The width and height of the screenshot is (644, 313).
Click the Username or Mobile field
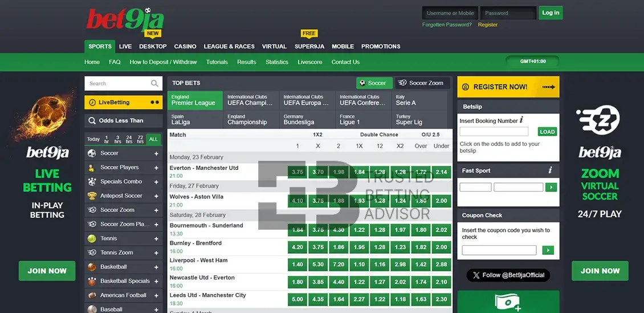click(450, 13)
